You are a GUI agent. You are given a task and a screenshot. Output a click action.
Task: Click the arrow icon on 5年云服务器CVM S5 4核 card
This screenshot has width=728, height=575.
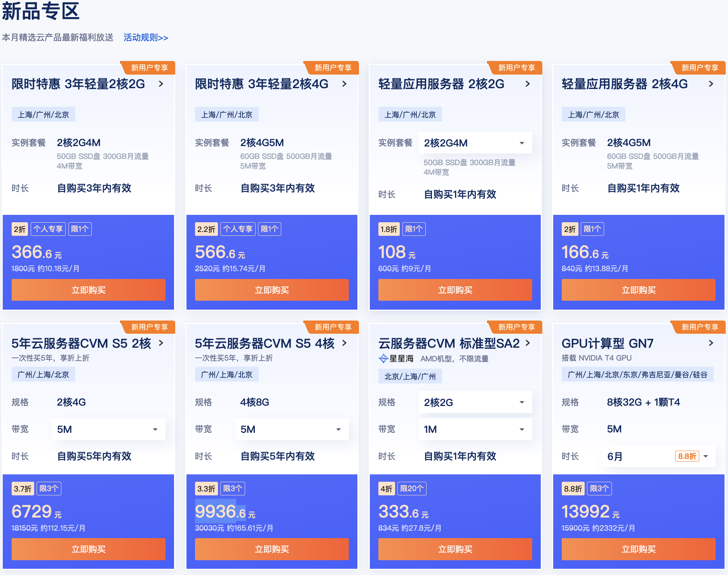344,343
